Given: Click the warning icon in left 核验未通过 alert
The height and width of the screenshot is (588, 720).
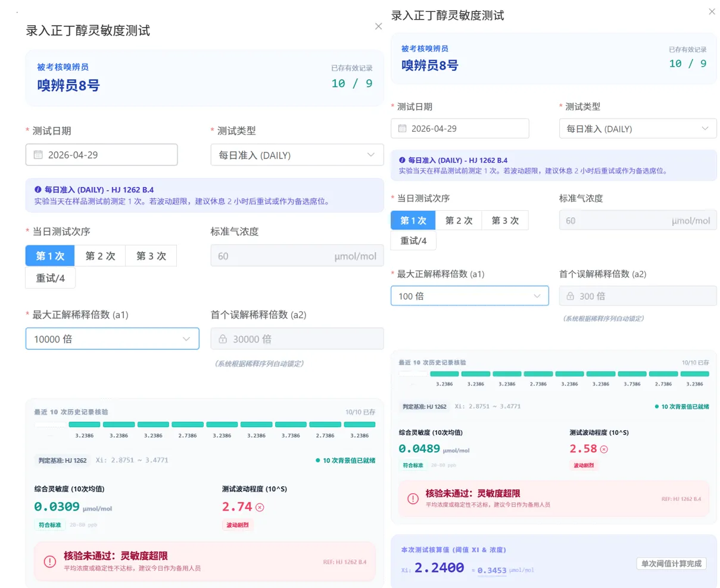Looking at the screenshot, I should [50, 561].
